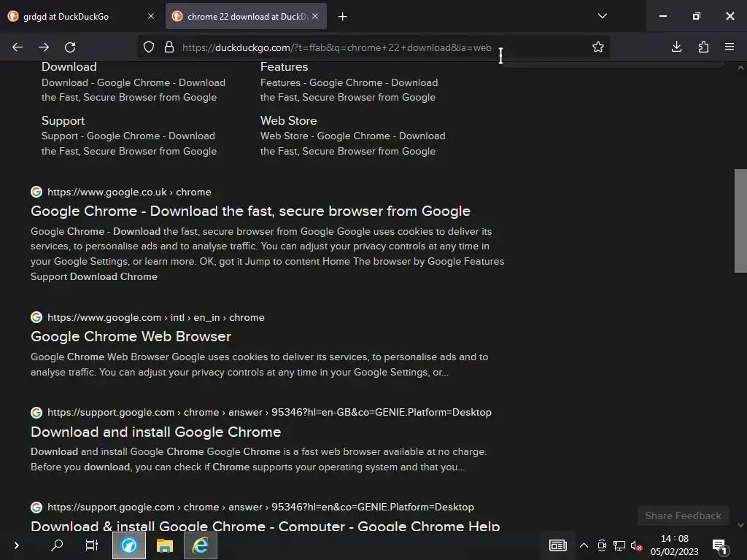747x560 pixels.
Task: Open the Features sitelink
Action: 284,66
